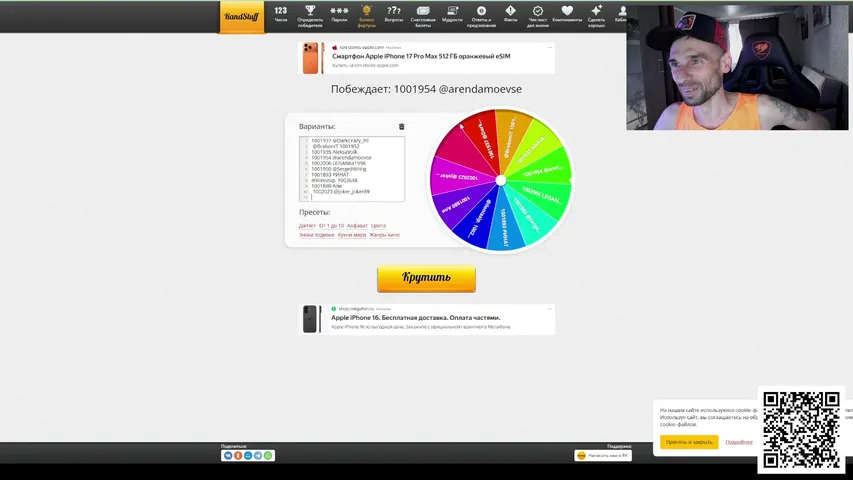Click the white center hub of wheel
This screenshot has width=853, height=480.
click(x=501, y=180)
